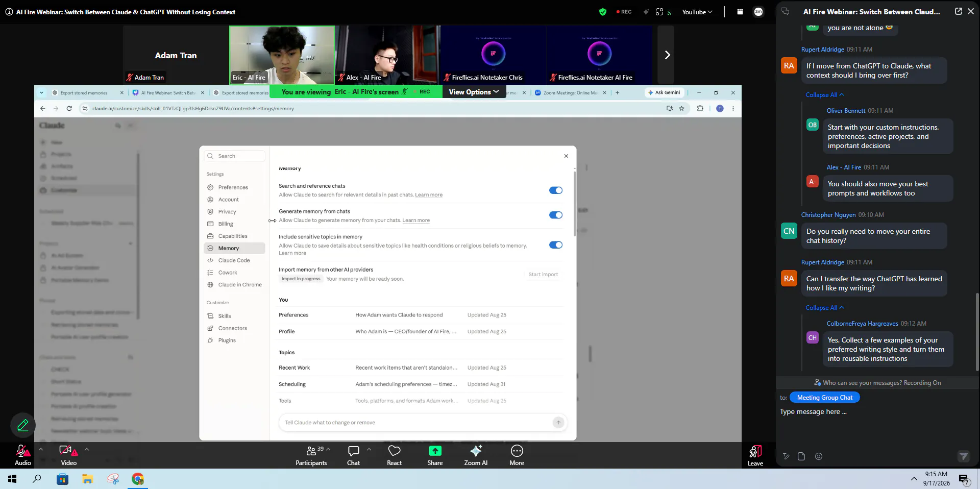
Task: Open Connectors under Customize
Action: pyautogui.click(x=234, y=328)
